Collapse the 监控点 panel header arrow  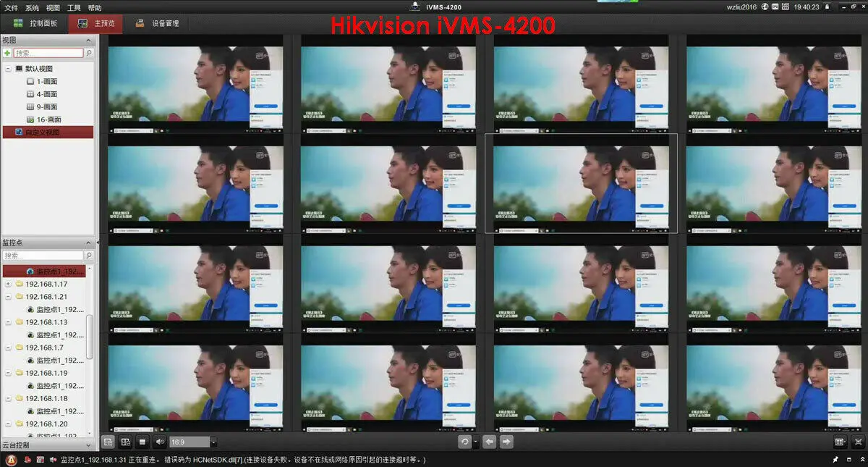coord(89,243)
